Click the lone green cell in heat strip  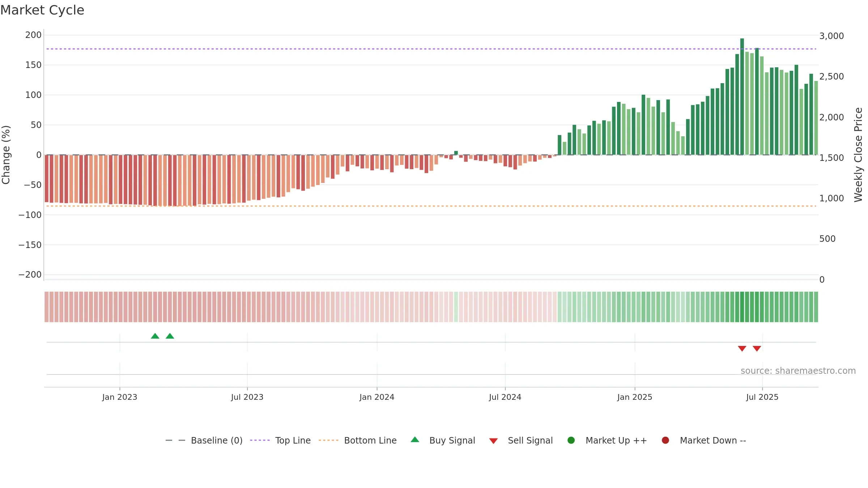pos(456,307)
